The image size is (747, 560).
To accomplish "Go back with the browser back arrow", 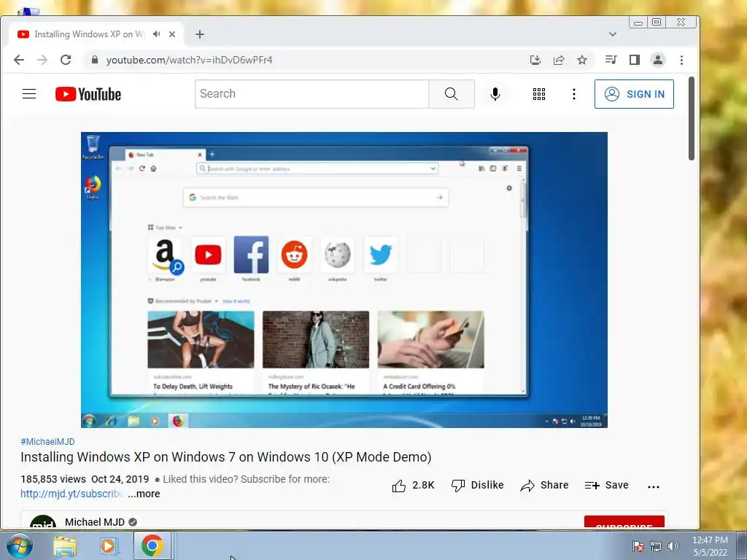I will coord(18,60).
